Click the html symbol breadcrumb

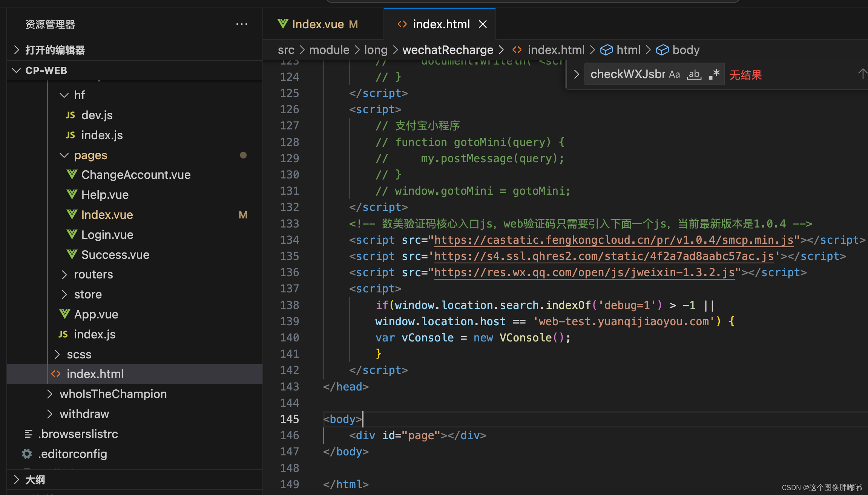(x=628, y=50)
